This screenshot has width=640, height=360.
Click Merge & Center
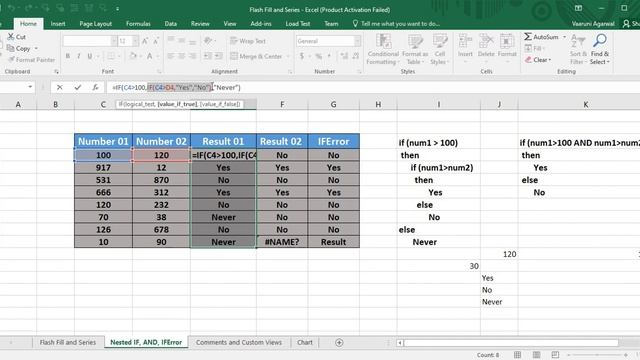point(257,56)
